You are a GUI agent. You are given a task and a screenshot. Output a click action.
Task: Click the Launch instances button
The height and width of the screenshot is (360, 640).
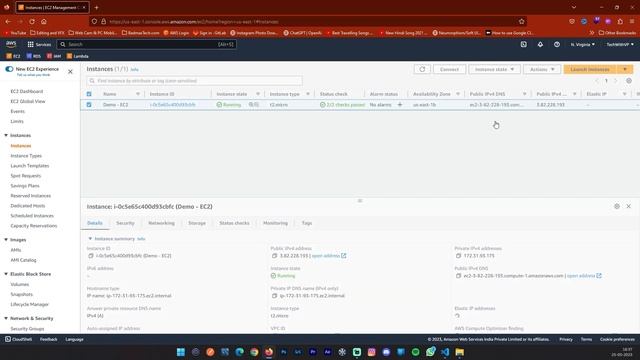coord(590,69)
